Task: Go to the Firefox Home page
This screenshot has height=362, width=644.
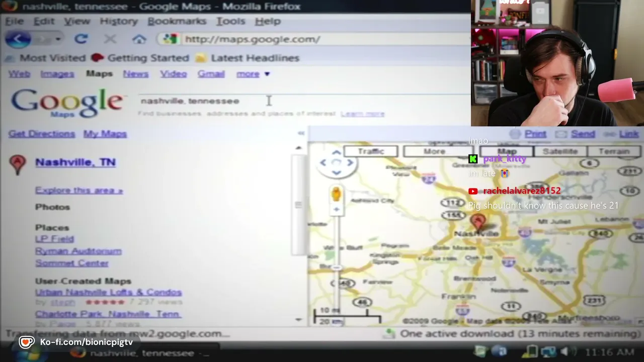Action: point(139,39)
